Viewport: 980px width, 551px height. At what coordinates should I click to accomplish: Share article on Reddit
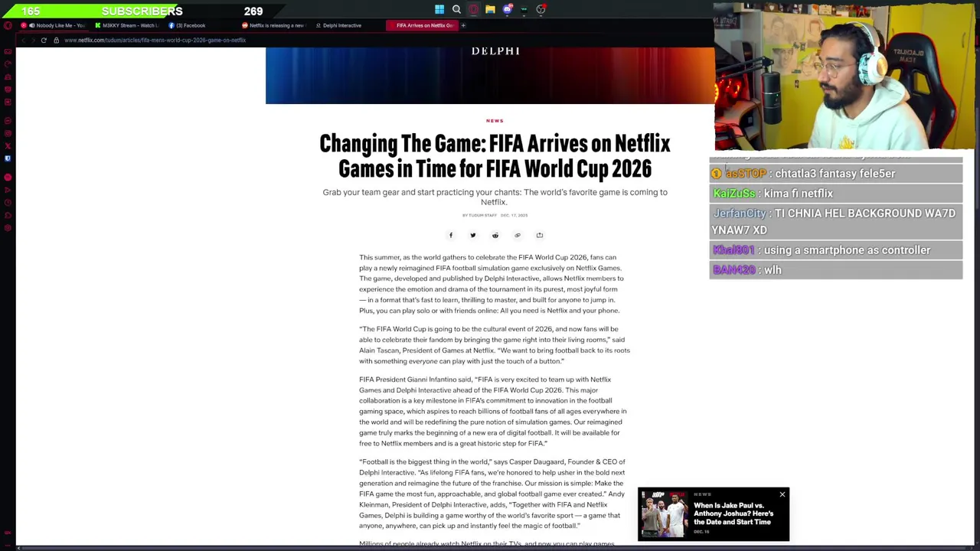[x=495, y=235]
